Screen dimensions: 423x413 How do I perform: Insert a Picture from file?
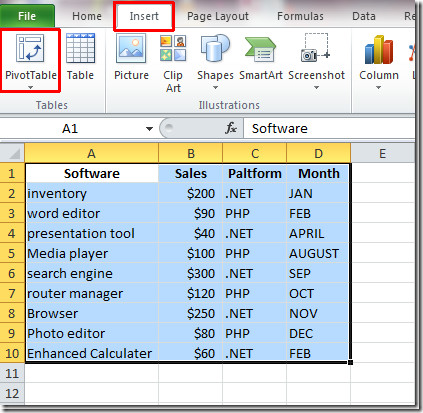[131, 48]
